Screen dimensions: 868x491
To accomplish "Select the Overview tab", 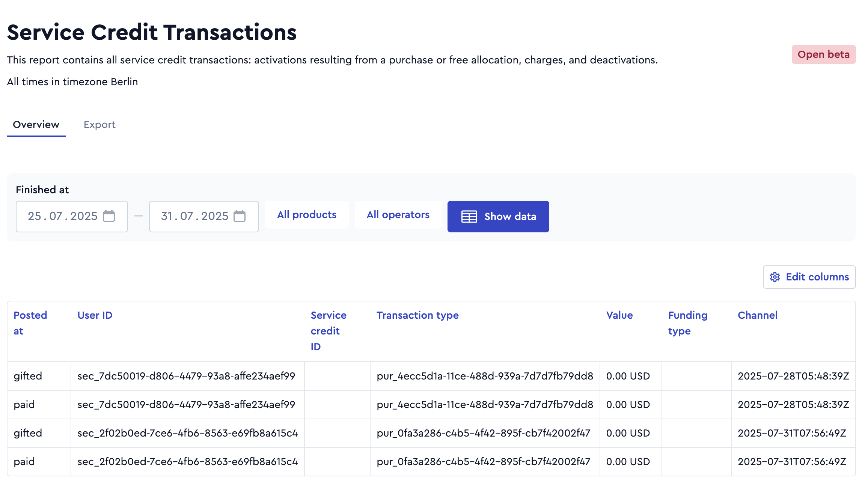I will coord(36,125).
